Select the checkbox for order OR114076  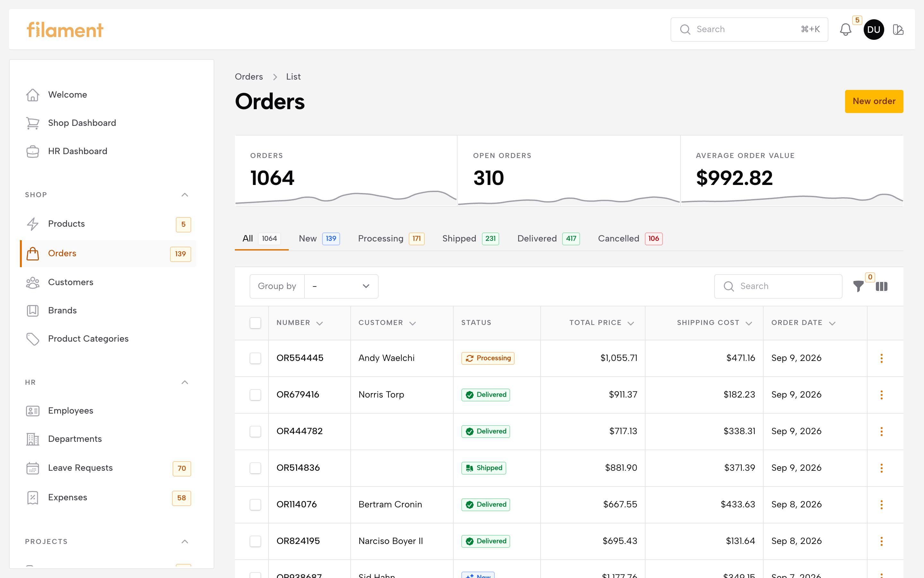click(255, 504)
